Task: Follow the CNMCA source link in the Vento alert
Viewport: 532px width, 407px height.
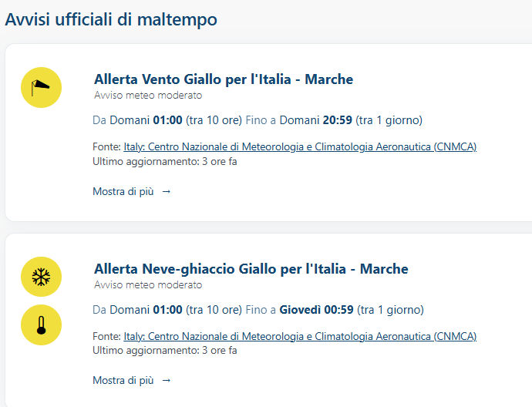Action: (x=300, y=146)
